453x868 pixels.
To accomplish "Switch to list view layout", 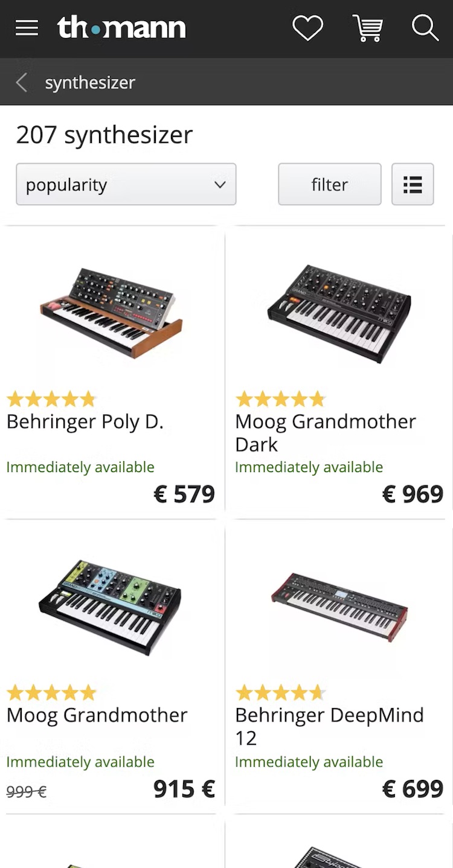I will tap(413, 184).
